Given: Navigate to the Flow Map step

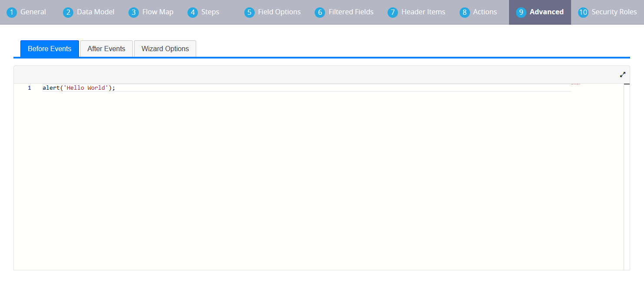Looking at the screenshot, I should 158,12.
